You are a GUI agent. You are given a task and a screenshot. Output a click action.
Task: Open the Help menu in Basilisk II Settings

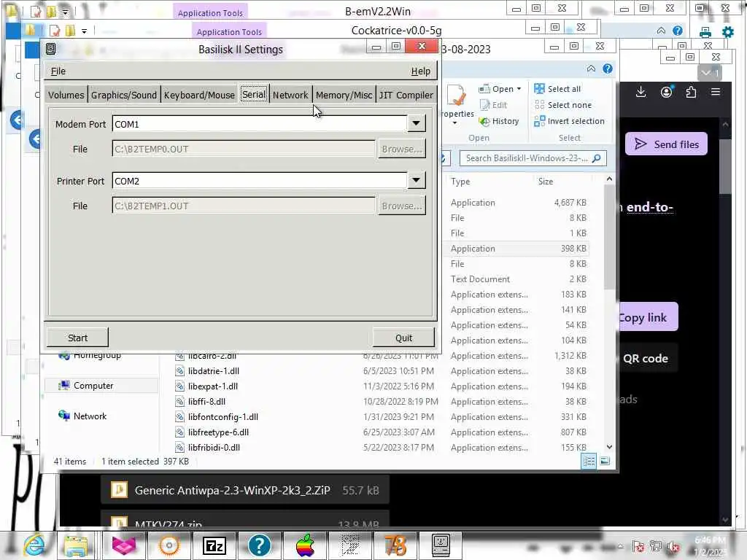pos(420,71)
